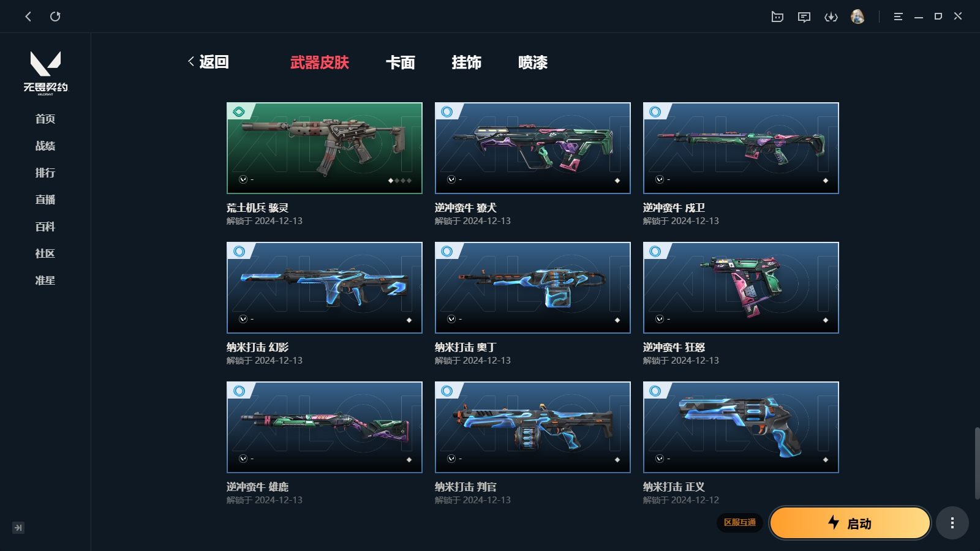Click the Valorant logo in the sidebar
This screenshot has height=551, width=980.
point(46,73)
